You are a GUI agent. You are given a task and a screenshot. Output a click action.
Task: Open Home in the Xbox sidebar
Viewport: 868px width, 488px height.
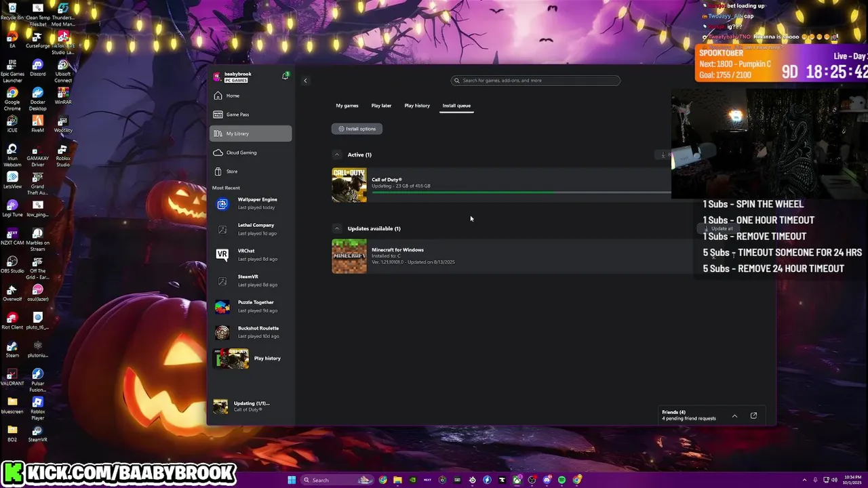(x=251, y=96)
